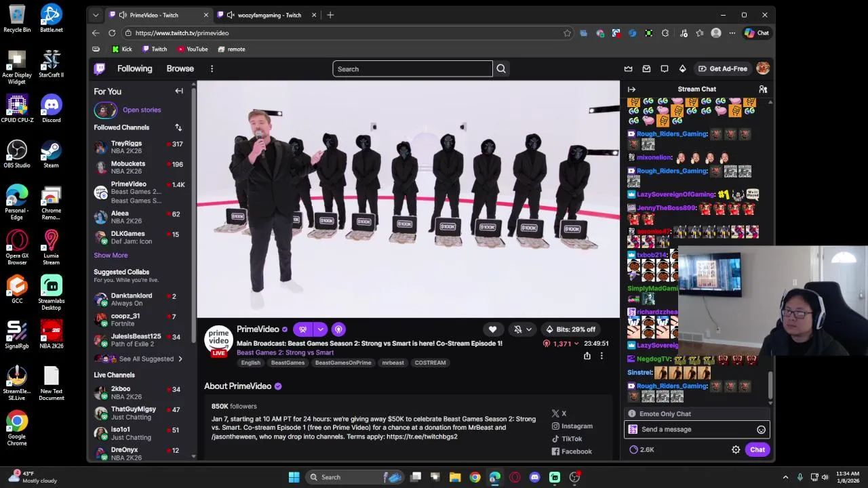The image size is (868, 488).
Task: Click the purple co-stream squad icon
Action: 302,329
